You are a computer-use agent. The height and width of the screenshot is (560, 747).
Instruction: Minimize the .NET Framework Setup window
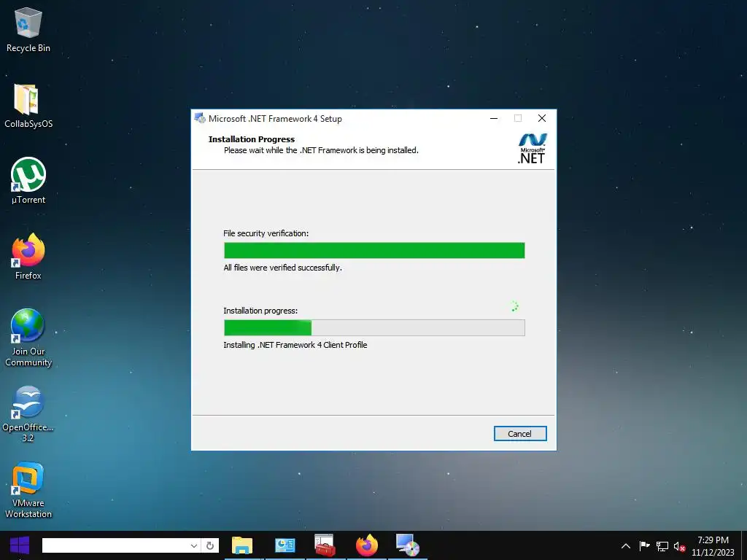494,119
